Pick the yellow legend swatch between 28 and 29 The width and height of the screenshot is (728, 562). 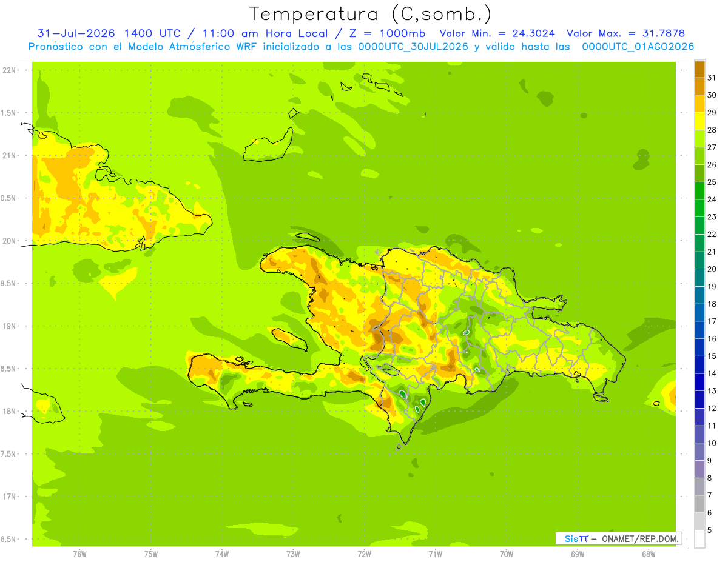coord(699,121)
